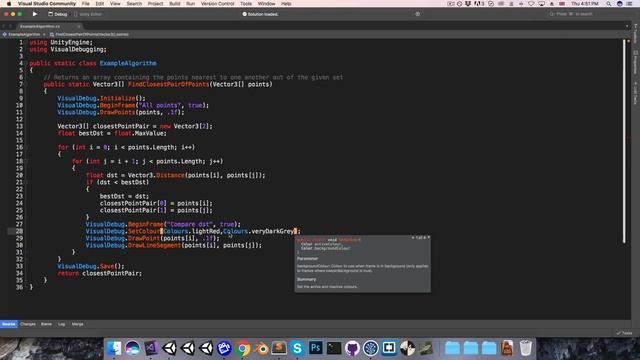Open GitHub Desktop from the Dock
Screen dimensions: 640x360
click(352, 348)
